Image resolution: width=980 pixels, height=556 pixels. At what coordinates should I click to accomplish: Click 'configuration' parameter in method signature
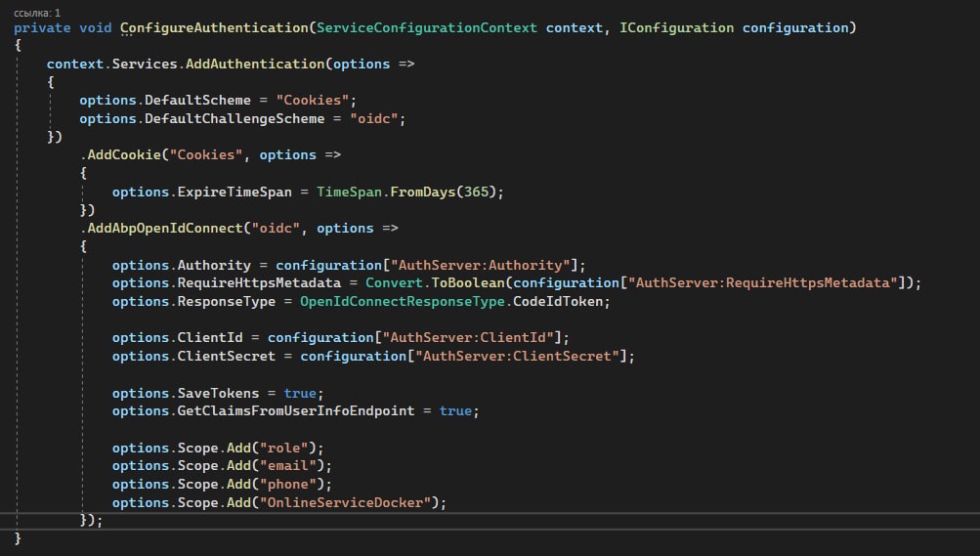point(795,28)
